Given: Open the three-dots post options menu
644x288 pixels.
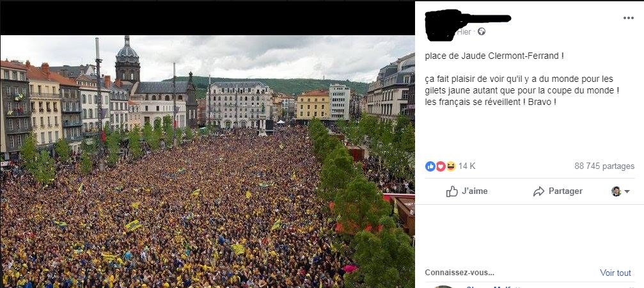Looking at the screenshot, I should (x=629, y=18).
